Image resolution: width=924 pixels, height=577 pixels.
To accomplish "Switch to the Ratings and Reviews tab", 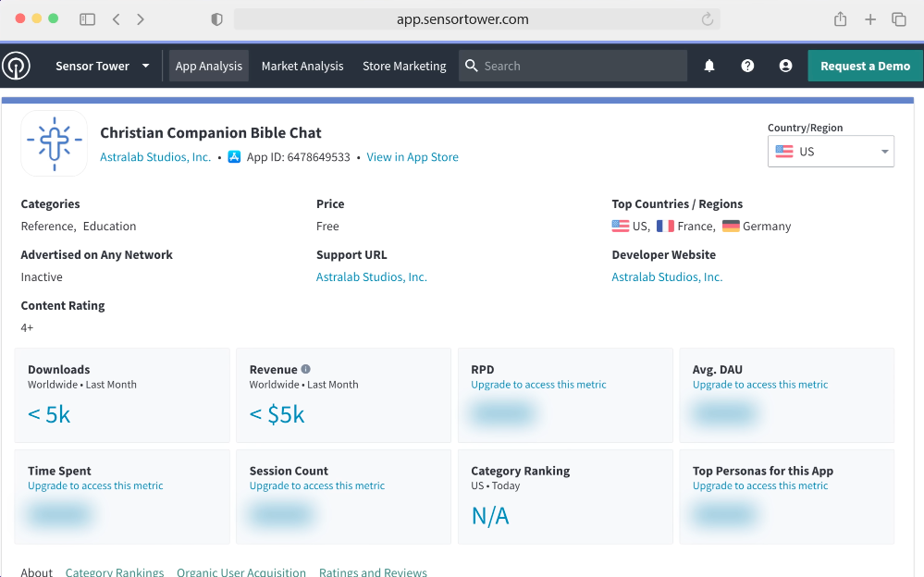I will point(373,571).
